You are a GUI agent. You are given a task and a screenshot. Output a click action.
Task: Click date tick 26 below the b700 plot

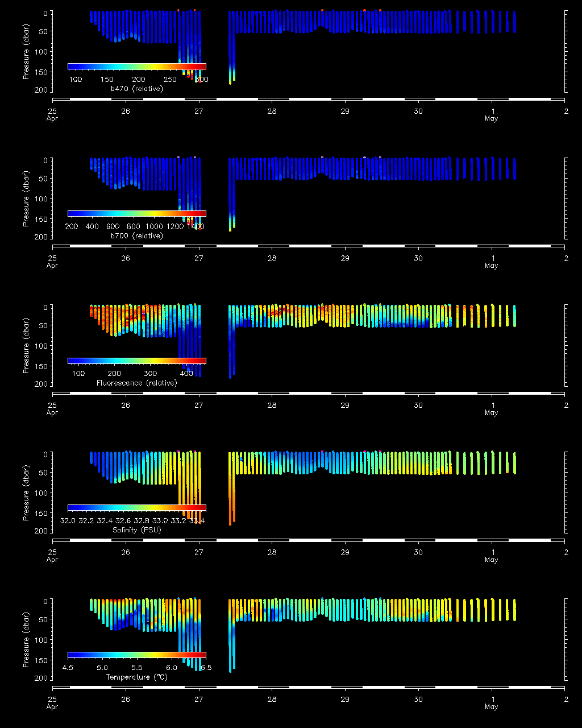tap(126, 258)
